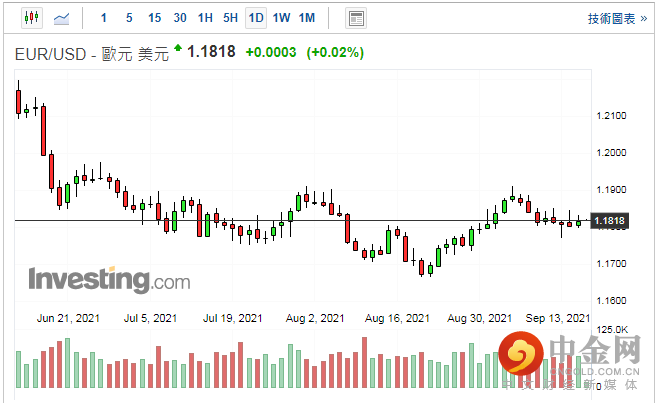Select the 5H timeframe

click(230, 18)
